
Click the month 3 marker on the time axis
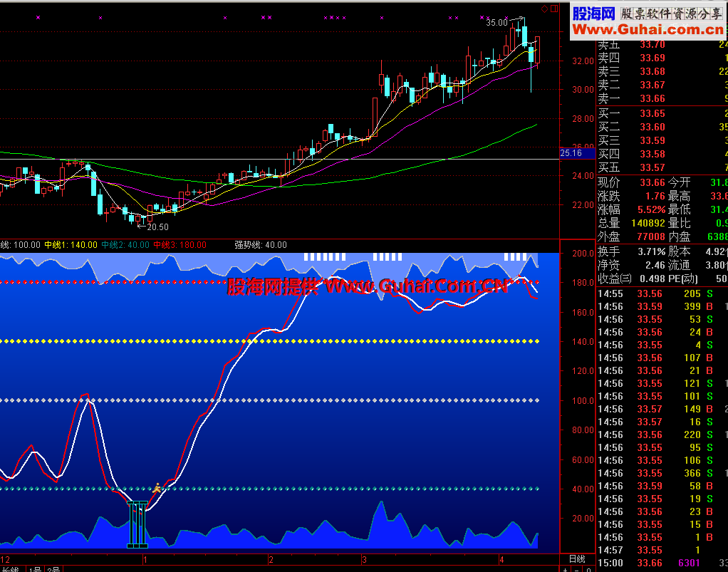click(365, 559)
